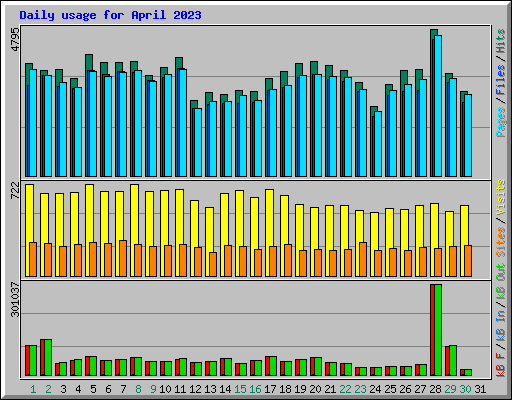Click the "Pages" legend label
The image size is (512, 400).
501,122
